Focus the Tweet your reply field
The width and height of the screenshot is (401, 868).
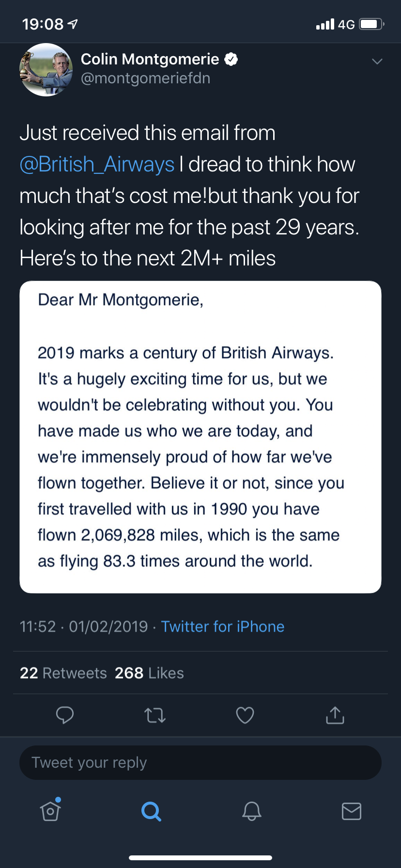point(200,762)
